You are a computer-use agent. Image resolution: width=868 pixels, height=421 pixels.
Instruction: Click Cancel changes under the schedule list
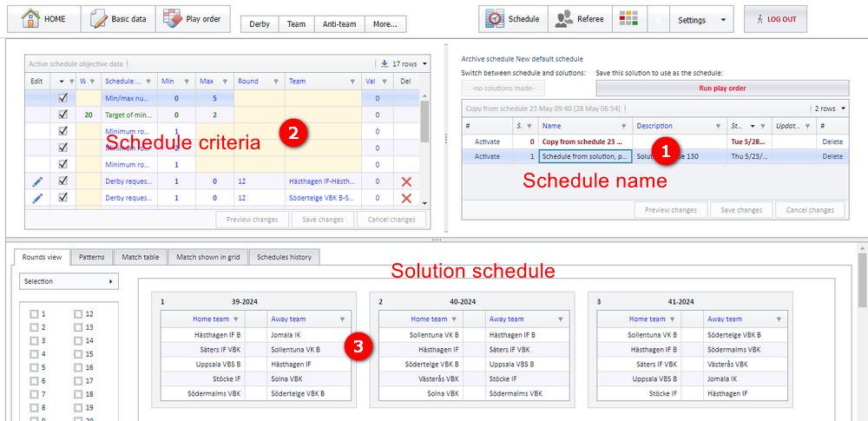point(809,210)
